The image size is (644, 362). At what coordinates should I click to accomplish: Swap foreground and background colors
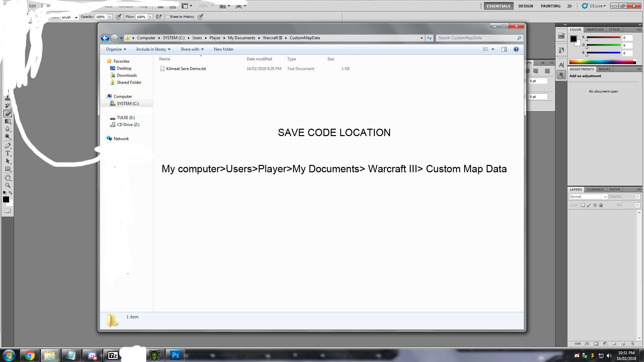(x=10, y=193)
